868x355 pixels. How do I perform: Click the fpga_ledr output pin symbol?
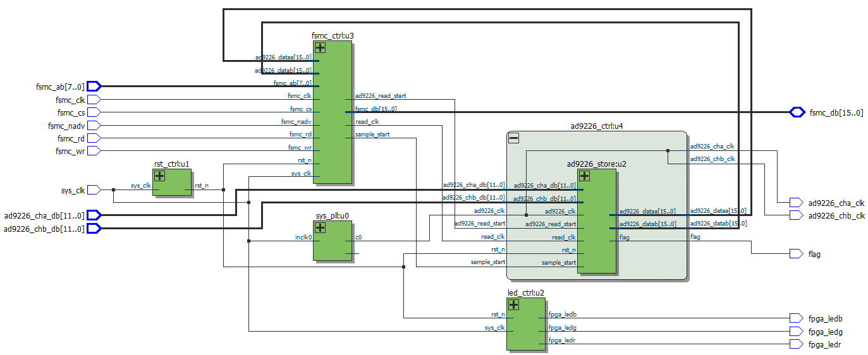[x=796, y=344]
